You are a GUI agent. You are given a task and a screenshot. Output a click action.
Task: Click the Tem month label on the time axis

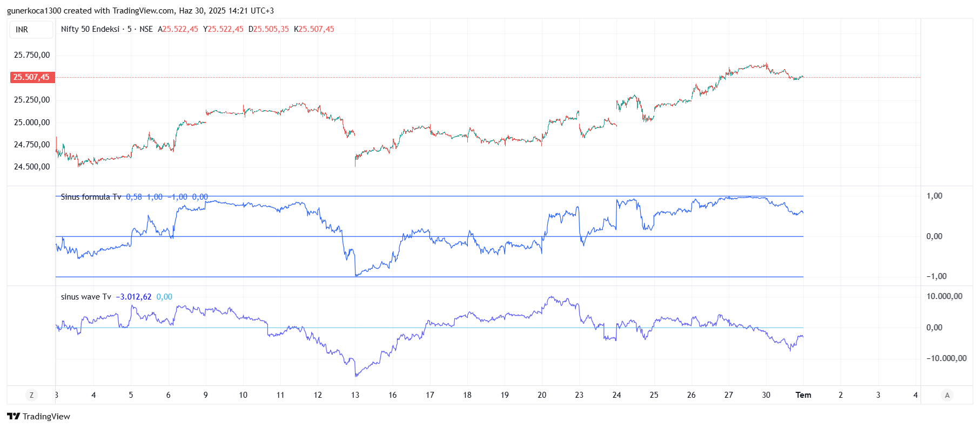[803, 395]
